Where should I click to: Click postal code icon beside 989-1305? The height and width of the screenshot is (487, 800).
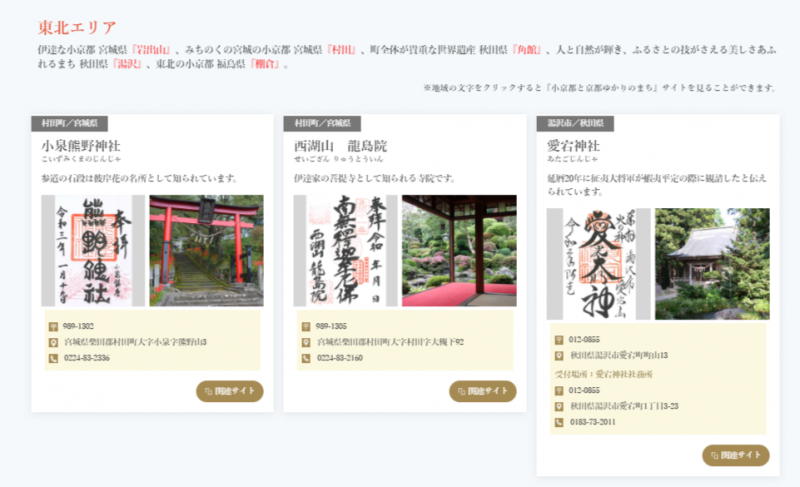pos(305,326)
